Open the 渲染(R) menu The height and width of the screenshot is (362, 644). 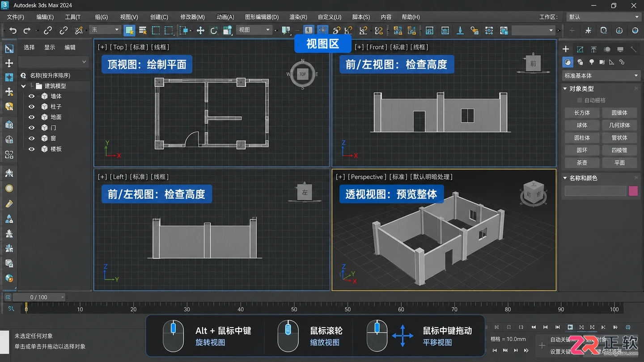click(298, 17)
